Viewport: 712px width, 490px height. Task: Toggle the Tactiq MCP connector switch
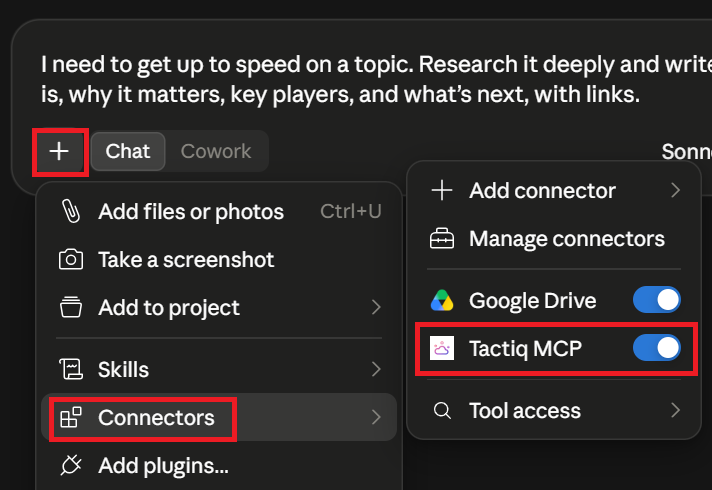point(657,348)
